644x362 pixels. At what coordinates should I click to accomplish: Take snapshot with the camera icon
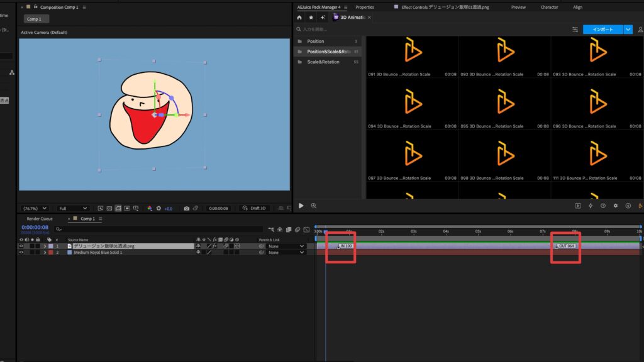click(x=186, y=208)
